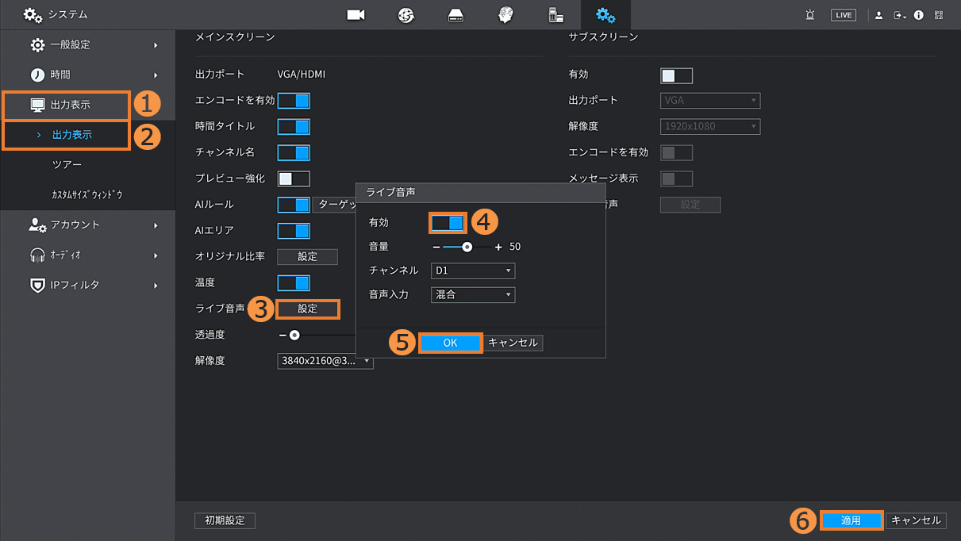This screenshot has height=560, width=961.
Task: Open the 音声入力 dropdown showing 混合
Action: 473,295
